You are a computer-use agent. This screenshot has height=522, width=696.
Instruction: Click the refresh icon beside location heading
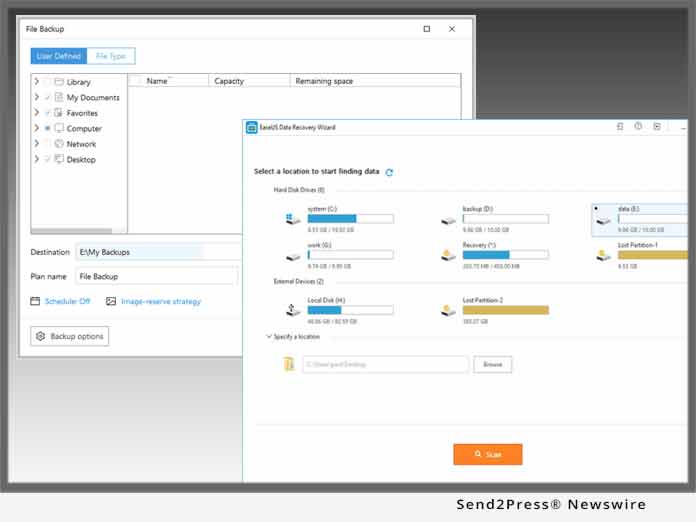click(x=389, y=172)
